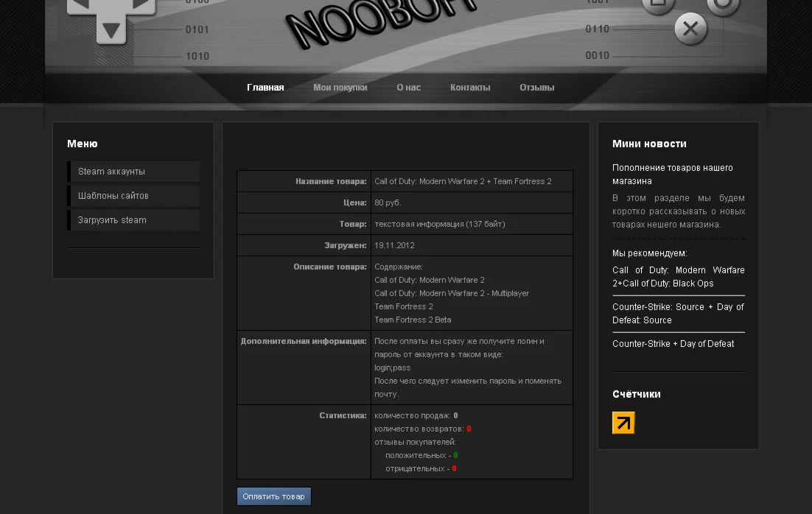Click the Меню heading
Viewport: 812px width, 514px height.
[83, 144]
